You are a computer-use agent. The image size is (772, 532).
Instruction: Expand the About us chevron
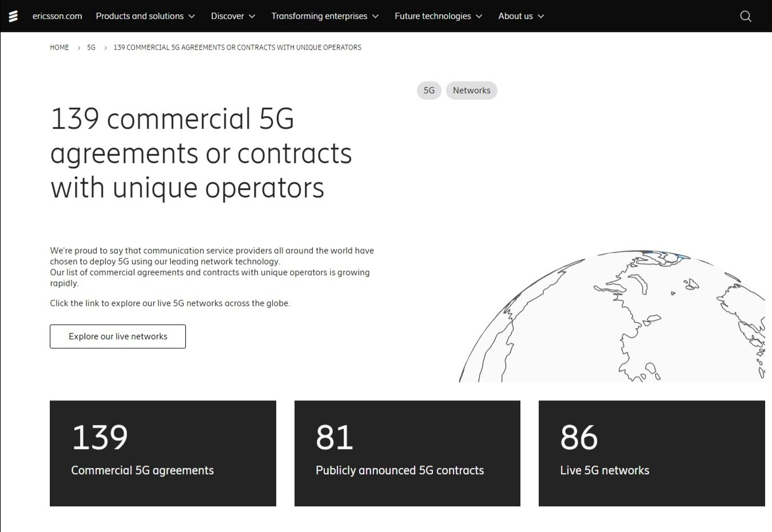click(540, 17)
